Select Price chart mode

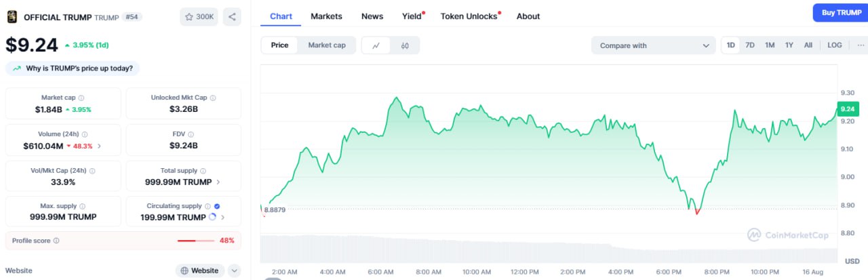click(x=279, y=45)
